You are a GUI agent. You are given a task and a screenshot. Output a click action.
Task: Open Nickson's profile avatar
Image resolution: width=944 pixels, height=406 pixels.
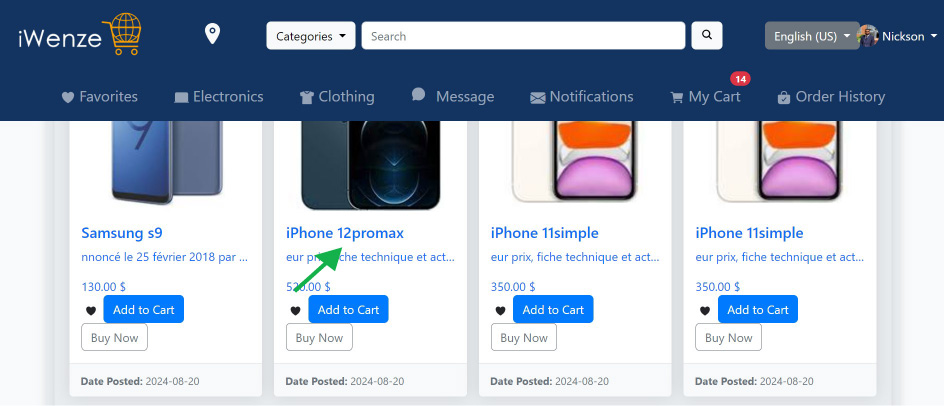coord(868,36)
